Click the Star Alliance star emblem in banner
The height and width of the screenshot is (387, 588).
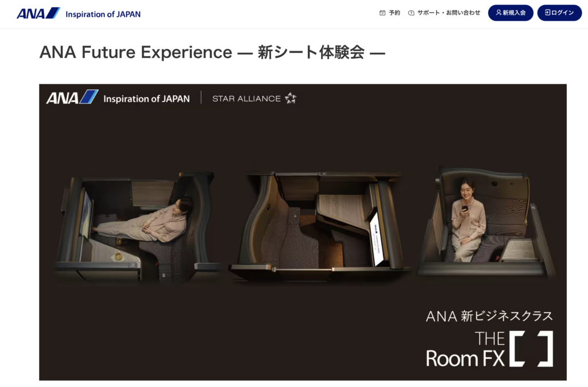291,98
